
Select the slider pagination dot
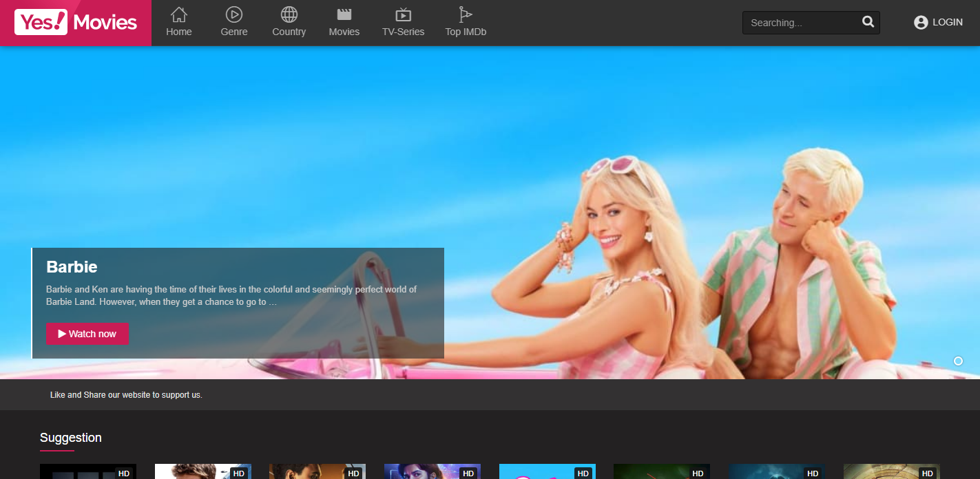[958, 361]
